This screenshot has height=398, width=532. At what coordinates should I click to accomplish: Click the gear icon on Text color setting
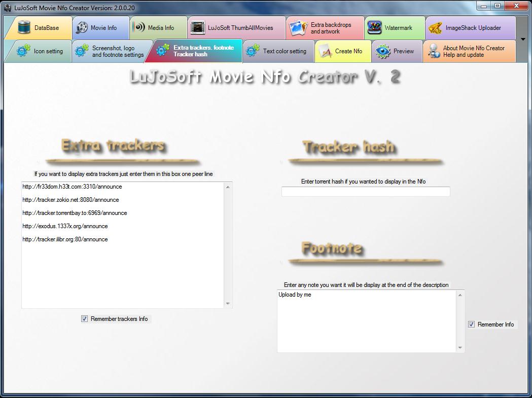tap(253, 51)
